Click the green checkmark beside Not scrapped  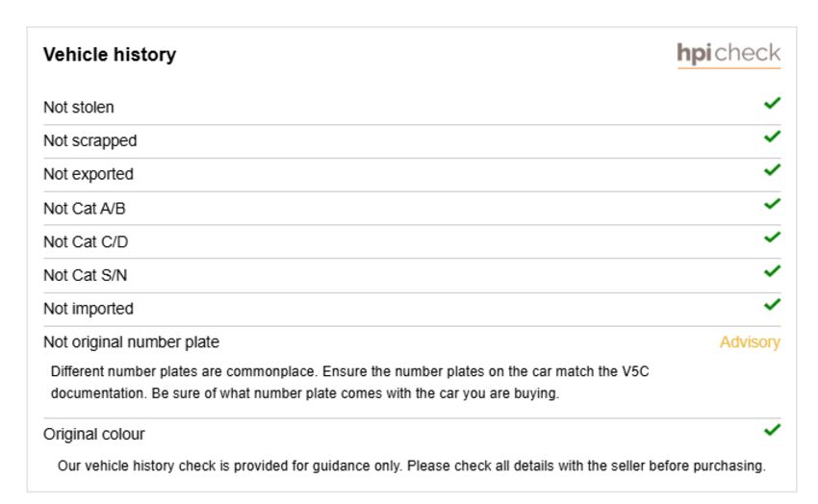pos(772,137)
